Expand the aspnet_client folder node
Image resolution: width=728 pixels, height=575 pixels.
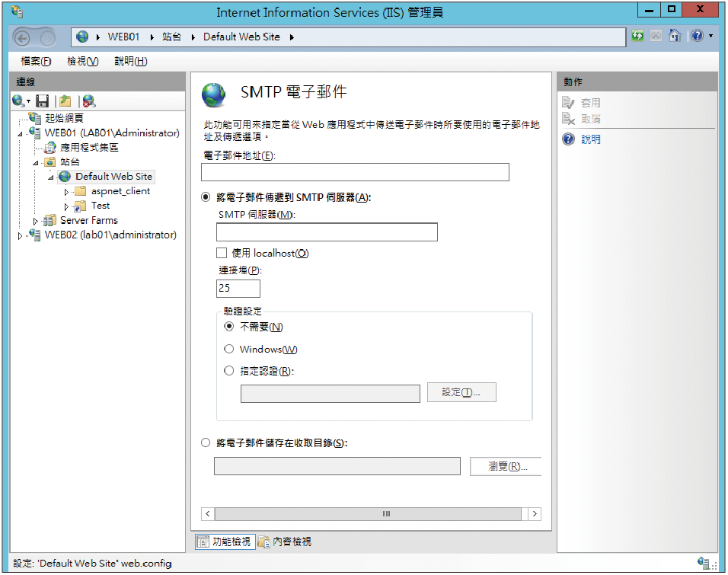click(66, 191)
